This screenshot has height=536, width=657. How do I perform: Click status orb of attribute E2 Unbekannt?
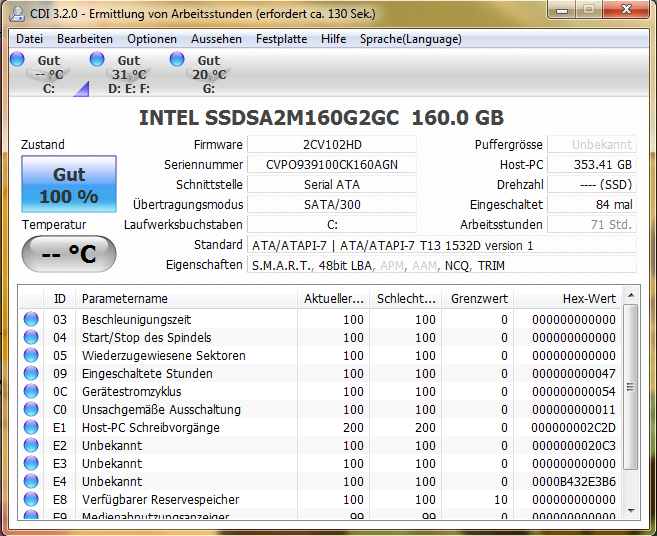tap(31, 445)
